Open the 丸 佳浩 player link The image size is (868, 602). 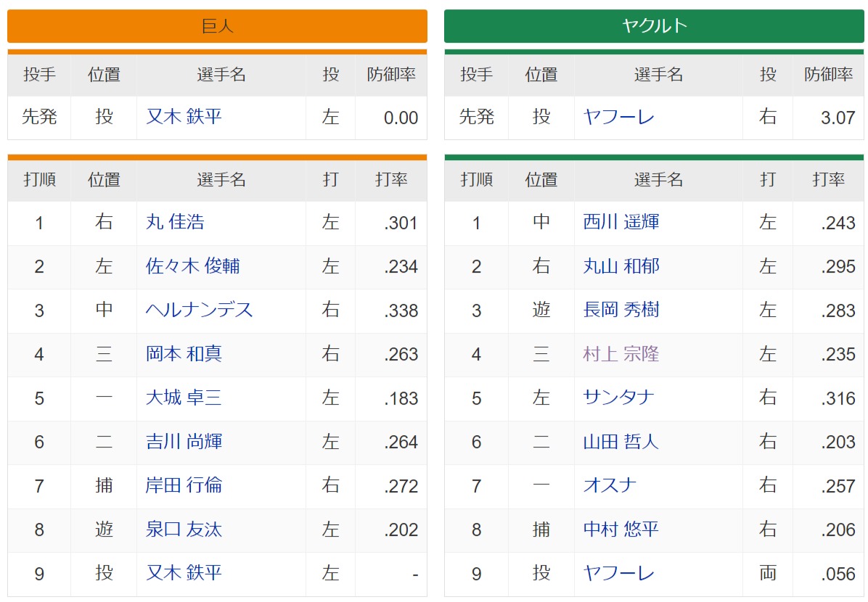175,222
